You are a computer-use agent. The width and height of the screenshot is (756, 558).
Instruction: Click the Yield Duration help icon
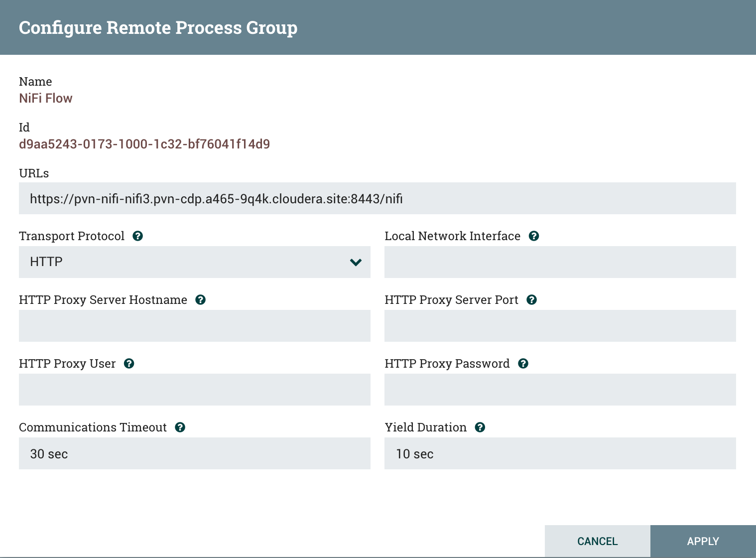480,427
